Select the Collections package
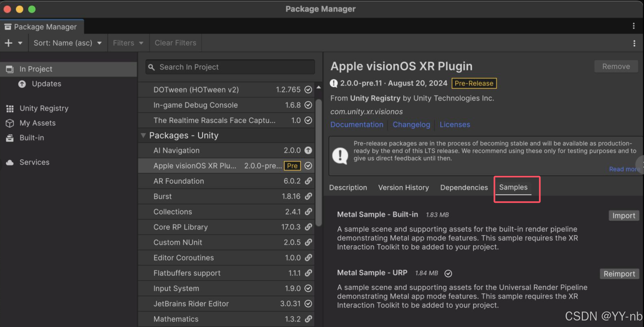644x327 pixels. click(226, 212)
